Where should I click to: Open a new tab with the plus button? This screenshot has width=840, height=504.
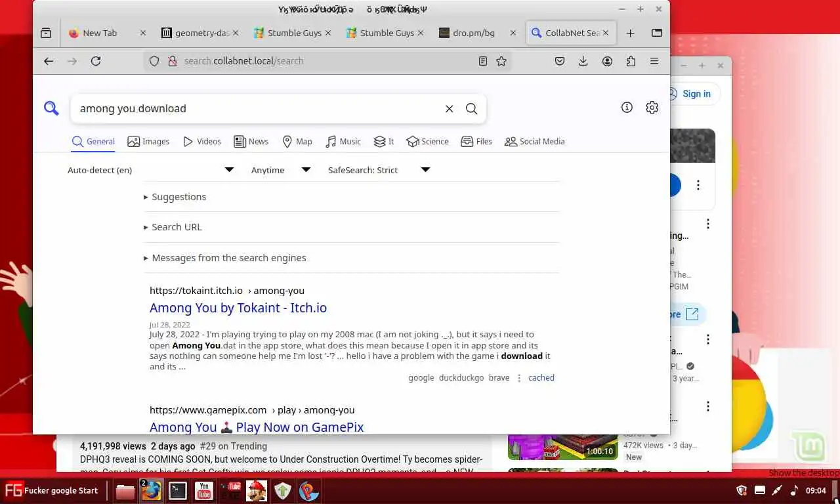coord(630,33)
